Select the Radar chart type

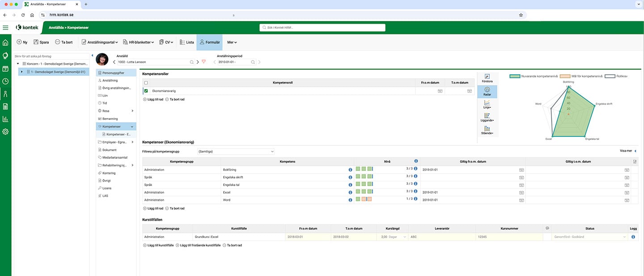487,92
